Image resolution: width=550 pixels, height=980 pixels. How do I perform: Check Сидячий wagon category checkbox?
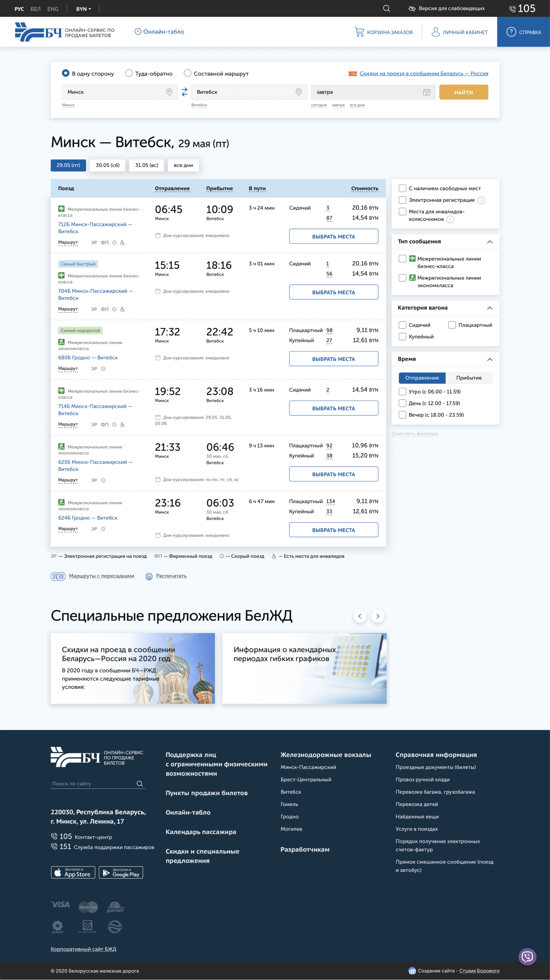click(x=402, y=325)
